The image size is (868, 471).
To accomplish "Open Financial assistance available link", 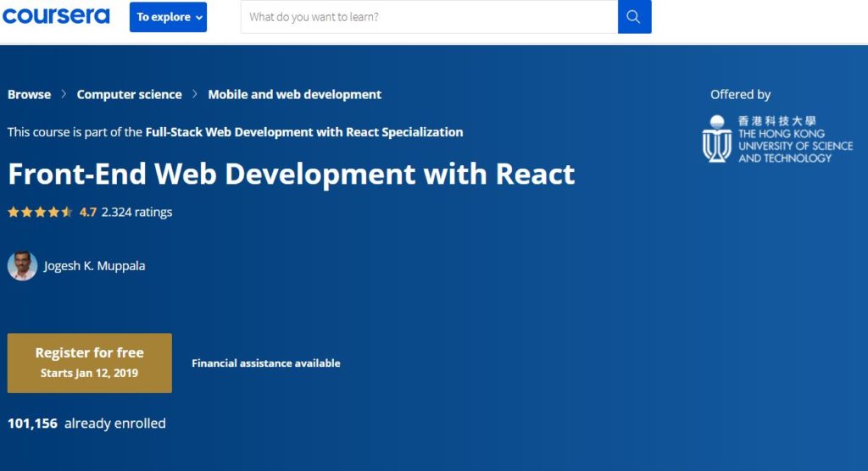I will point(265,363).
